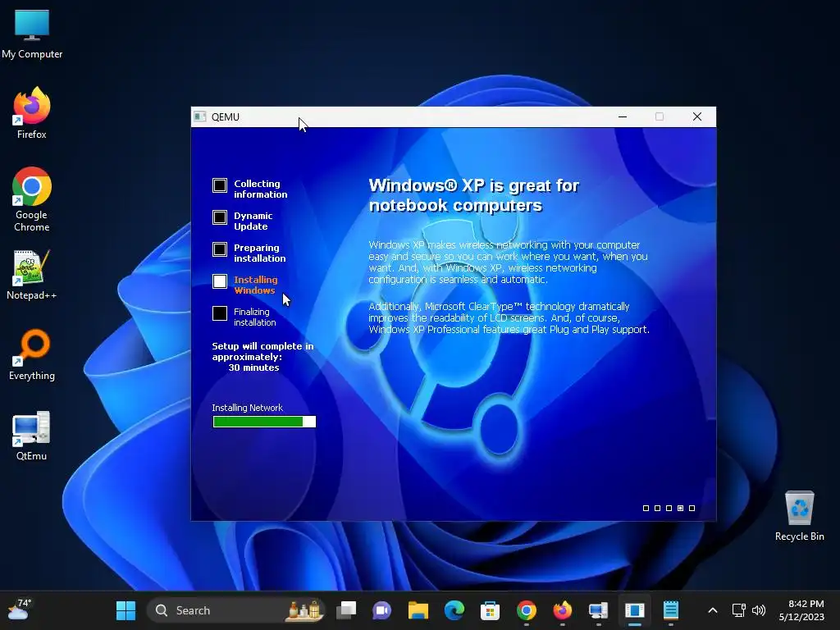The height and width of the screenshot is (630, 840).
Task: Select the Firefox desktop shortcut
Action: (x=32, y=113)
